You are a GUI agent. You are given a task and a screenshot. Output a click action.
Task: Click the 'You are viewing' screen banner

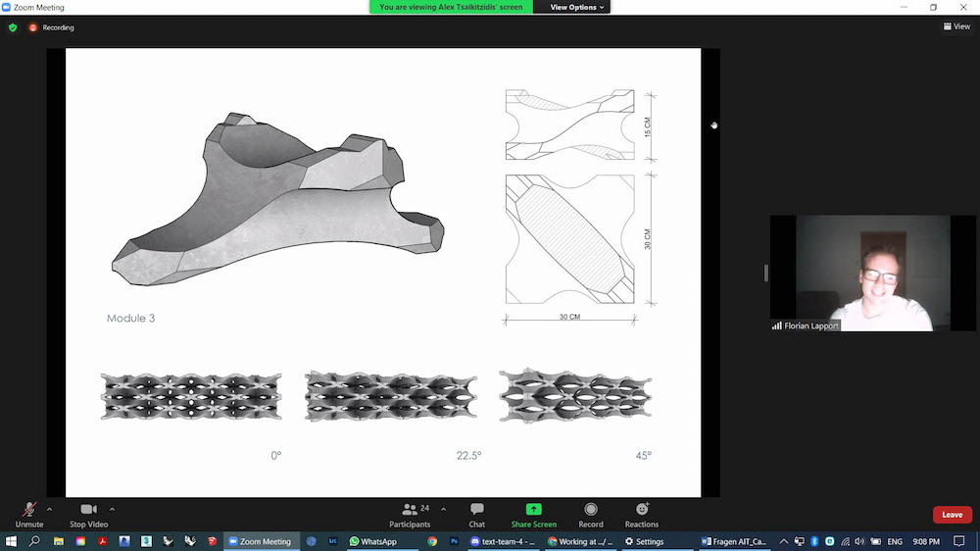tap(451, 7)
